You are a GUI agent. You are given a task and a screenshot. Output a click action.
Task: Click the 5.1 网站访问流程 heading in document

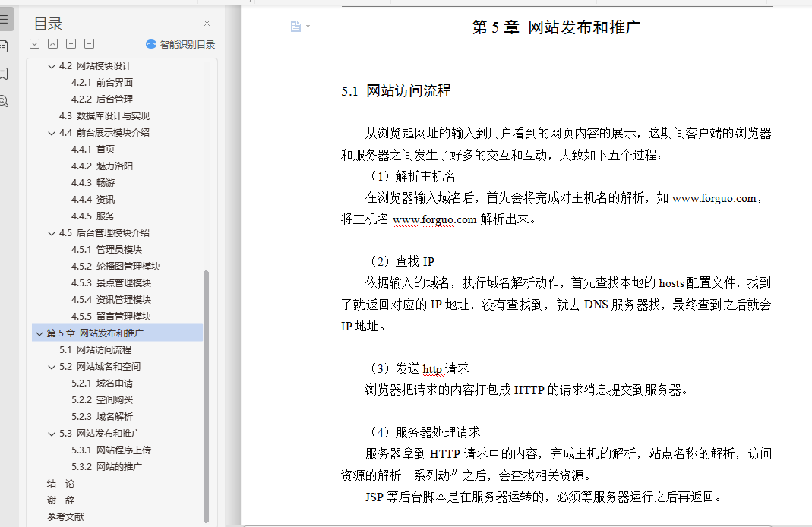coord(397,91)
